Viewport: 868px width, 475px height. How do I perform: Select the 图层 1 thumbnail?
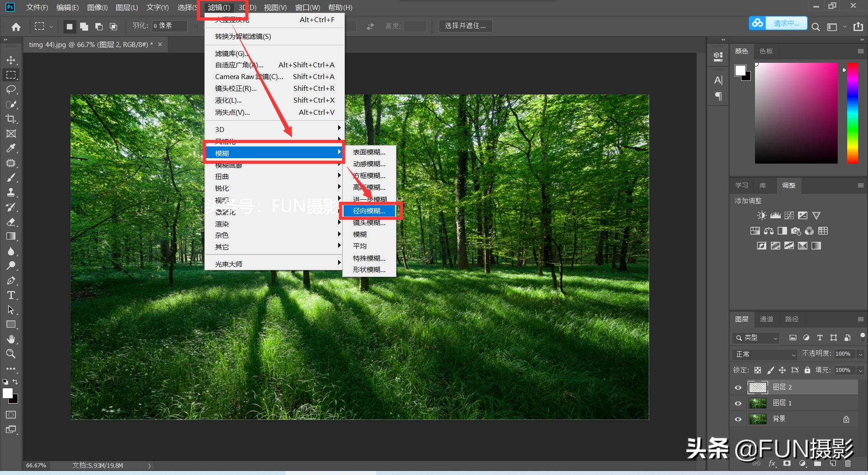click(758, 403)
